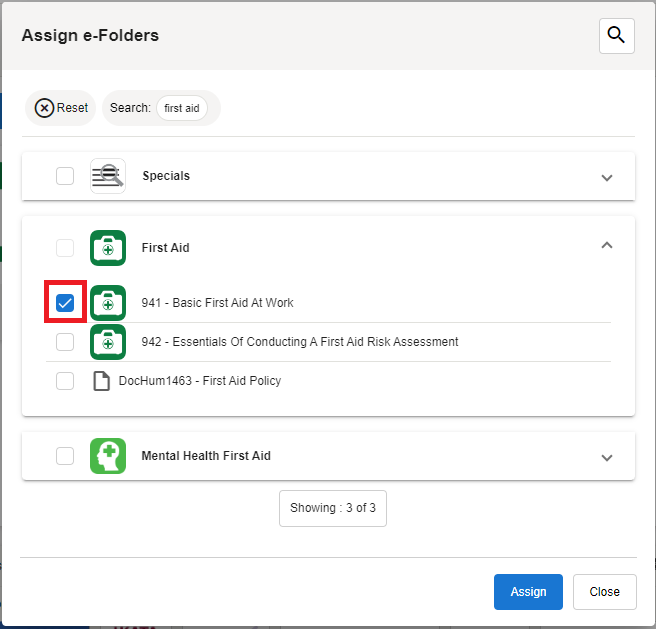Select the 941 - Basic First Aid At Work row
656x629 pixels.
[217, 303]
